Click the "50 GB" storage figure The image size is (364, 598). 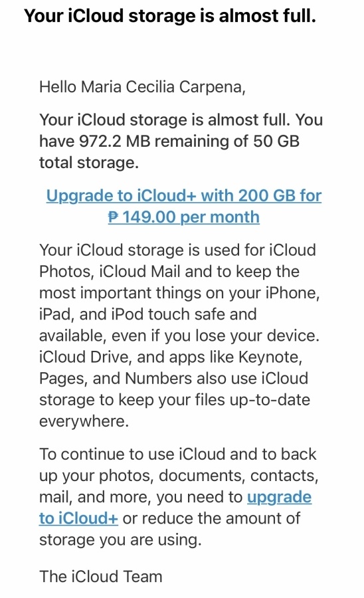click(x=276, y=141)
